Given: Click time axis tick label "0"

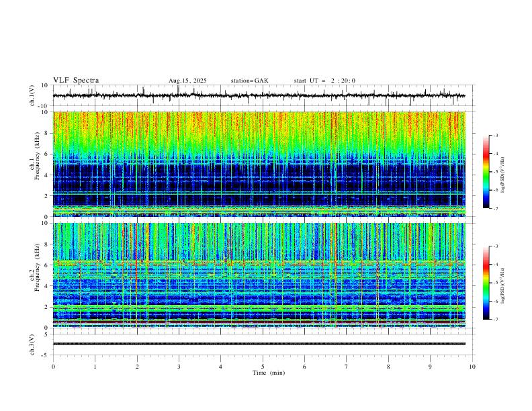Looking at the screenshot, I should point(53,367).
